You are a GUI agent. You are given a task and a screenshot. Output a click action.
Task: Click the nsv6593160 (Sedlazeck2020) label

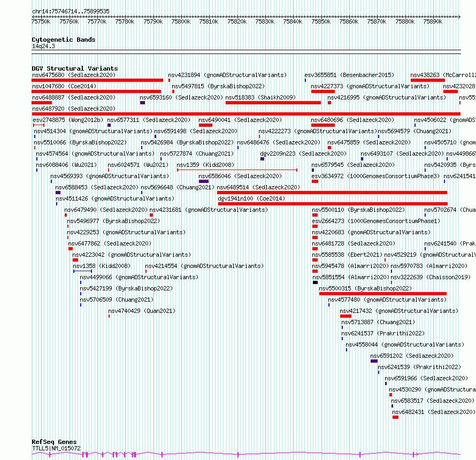[181, 97]
